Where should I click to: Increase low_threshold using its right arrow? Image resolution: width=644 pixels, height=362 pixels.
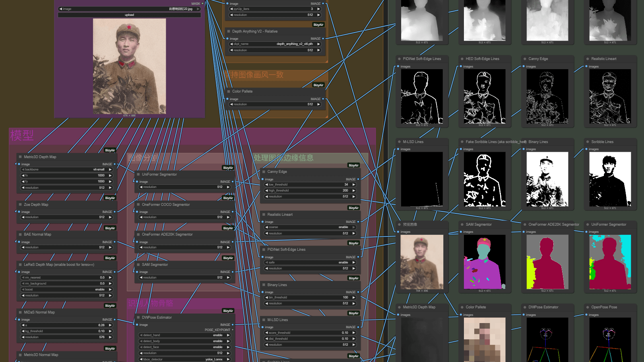[x=353, y=185]
